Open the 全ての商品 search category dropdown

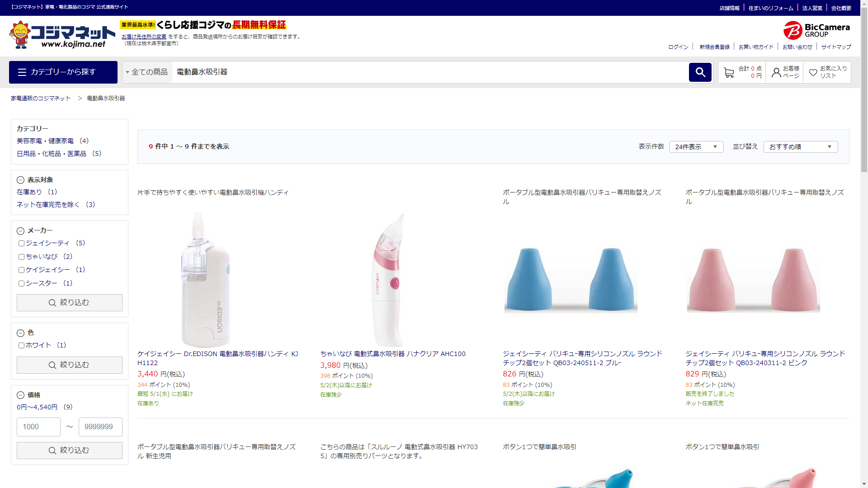147,72
